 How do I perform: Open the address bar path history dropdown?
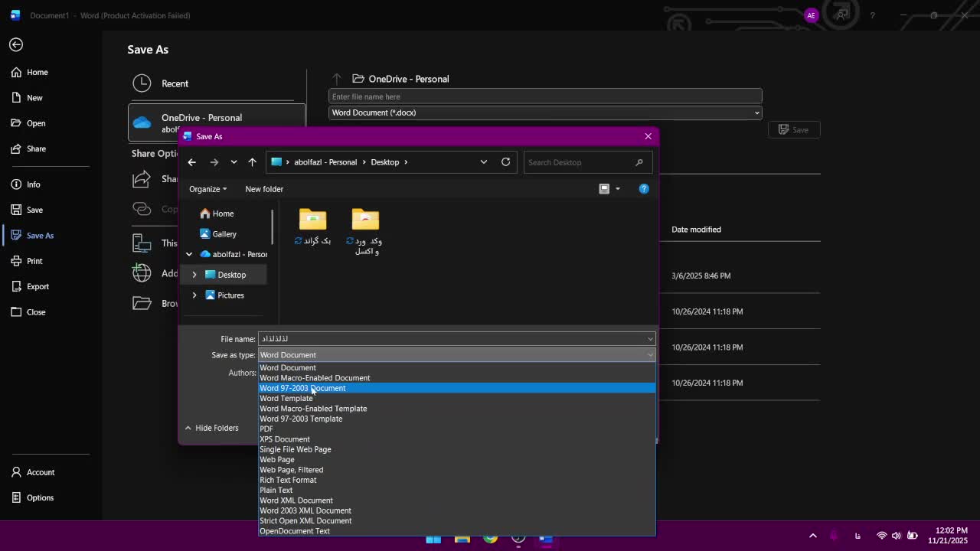click(483, 162)
